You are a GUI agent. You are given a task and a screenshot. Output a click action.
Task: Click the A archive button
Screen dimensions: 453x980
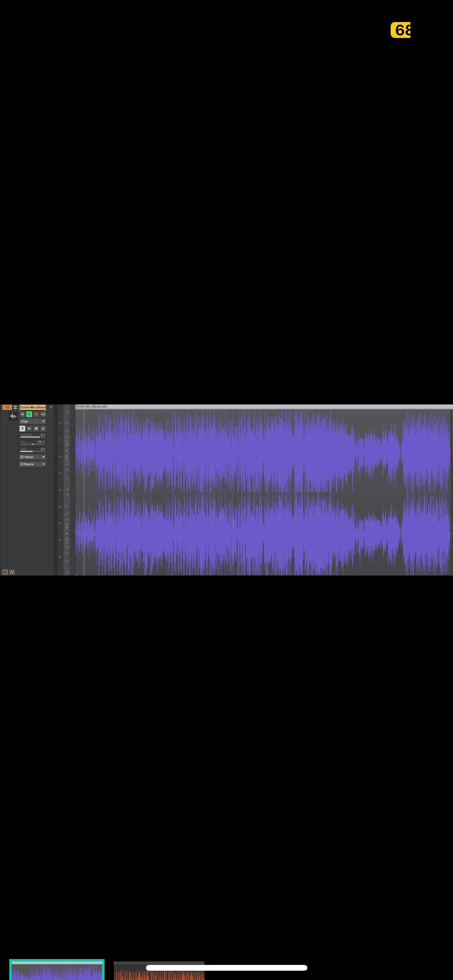(43, 428)
